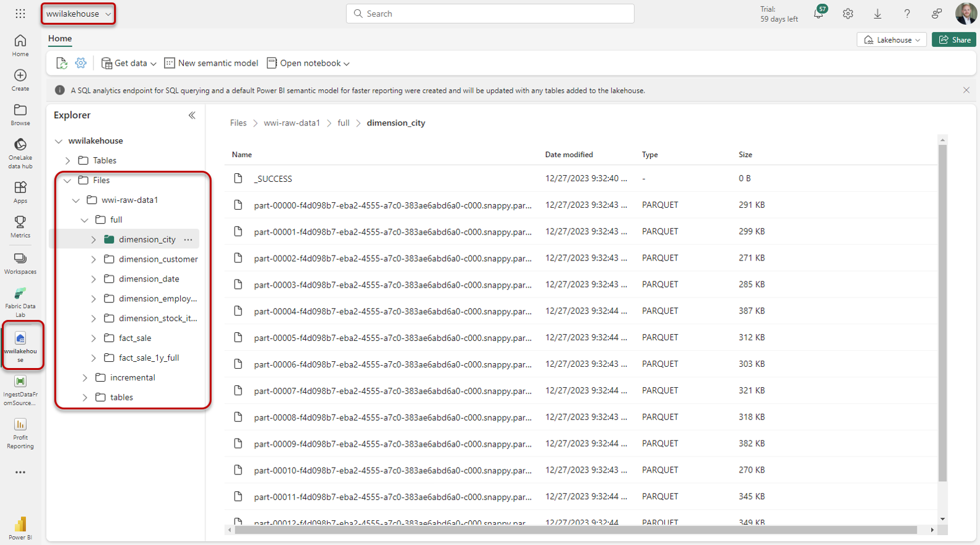Click New semantic model
The width and height of the screenshot is (980, 545).
pos(211,63)
